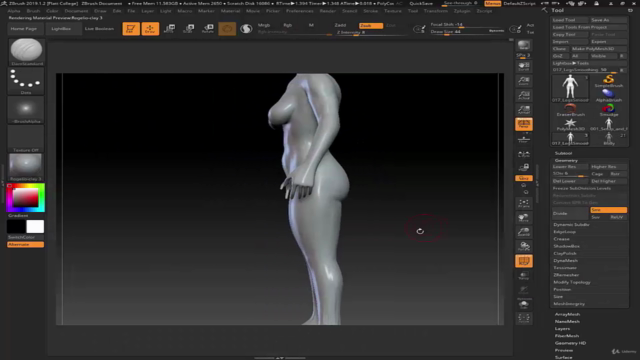
Task: Open the Alpha menu
Action: (x=14, y=11)
